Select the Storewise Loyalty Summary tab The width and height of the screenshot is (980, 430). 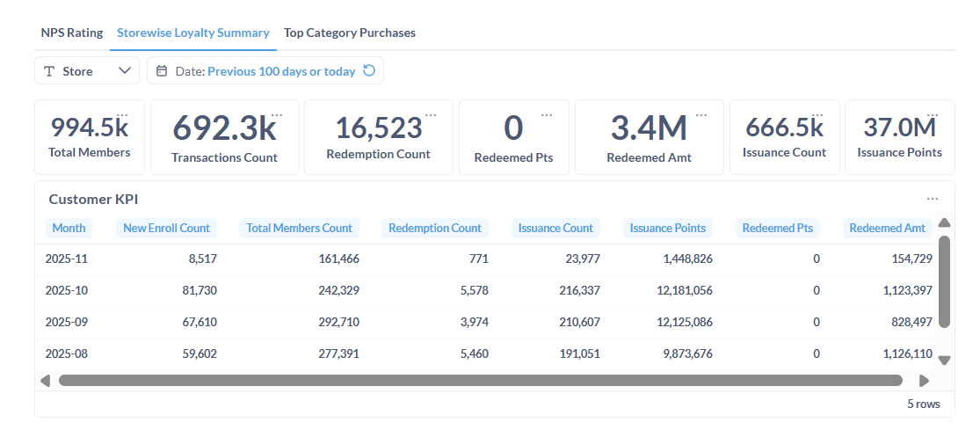tap(193, 33)
